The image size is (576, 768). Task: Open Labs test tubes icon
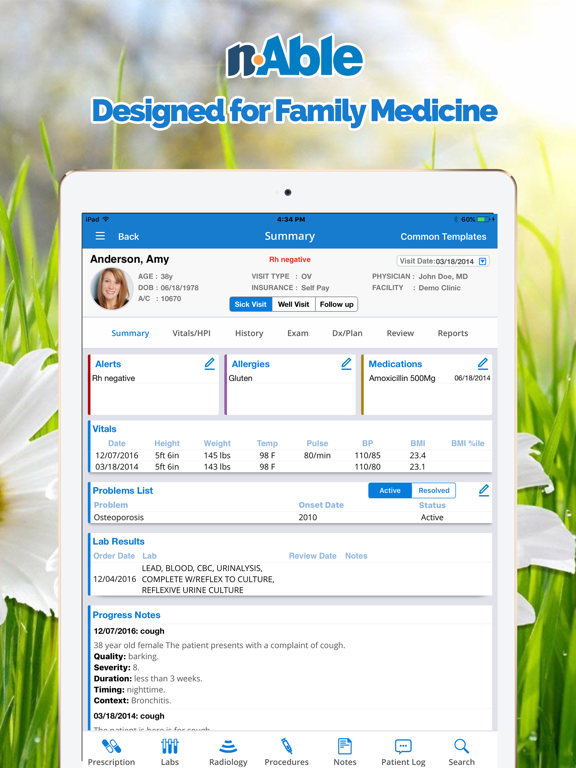(169, 746)
